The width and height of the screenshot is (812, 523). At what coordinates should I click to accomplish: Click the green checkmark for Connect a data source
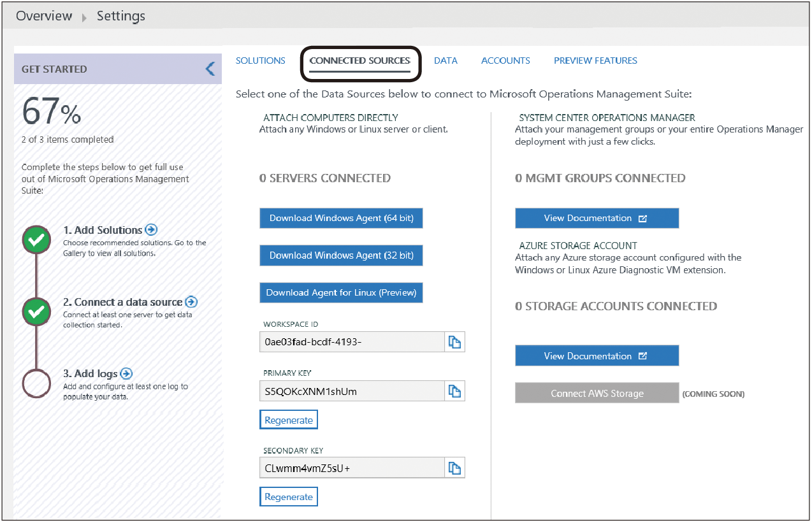[37, 311]
